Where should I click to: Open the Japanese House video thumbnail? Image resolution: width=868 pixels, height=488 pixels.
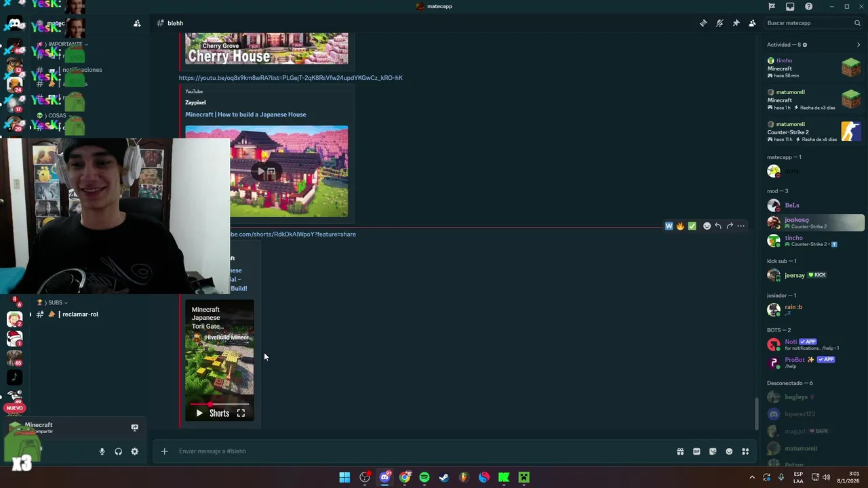pyautogui.click(x=267, y=171)
